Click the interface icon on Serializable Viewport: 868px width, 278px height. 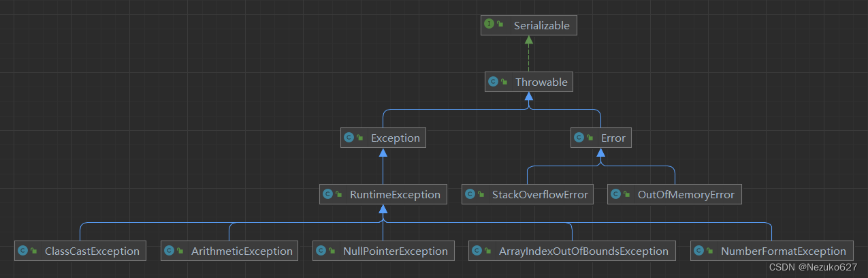coord(489,24)
